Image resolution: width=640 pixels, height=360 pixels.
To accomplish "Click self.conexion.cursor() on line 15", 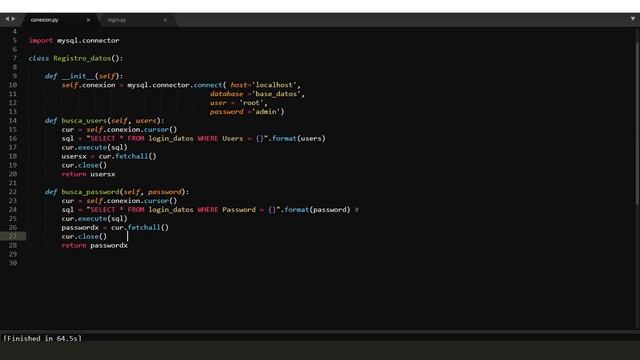I will [131, 129].
